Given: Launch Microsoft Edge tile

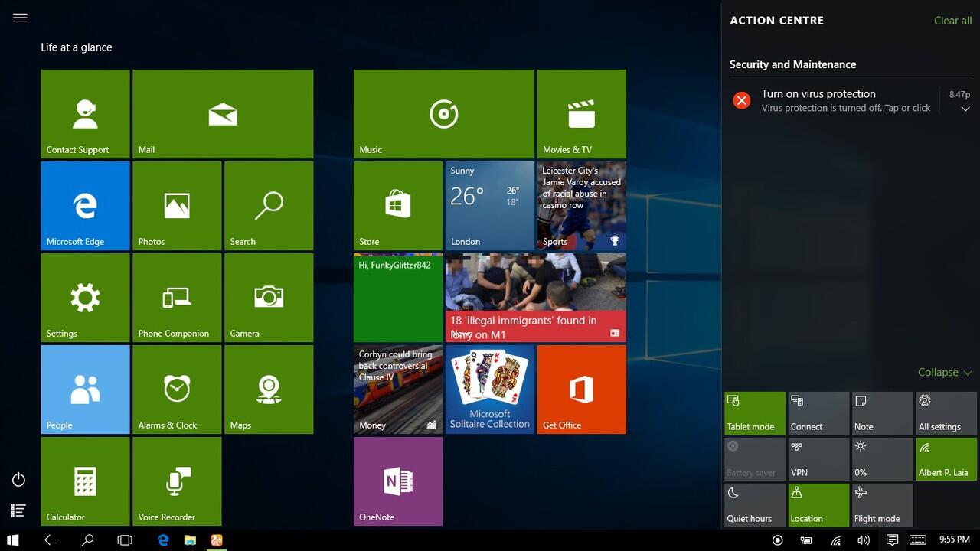Looking at the screenshot, I should [x=85, y=206].
